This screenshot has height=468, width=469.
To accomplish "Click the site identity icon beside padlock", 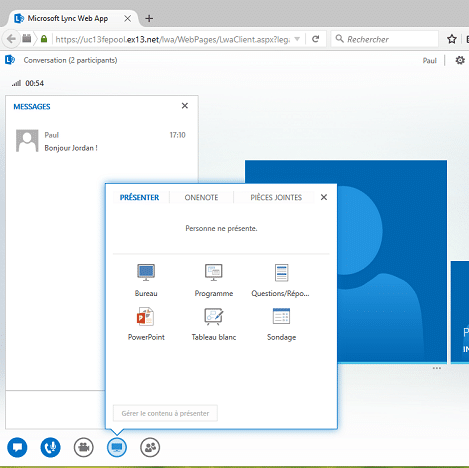I will tap(27, 38).
